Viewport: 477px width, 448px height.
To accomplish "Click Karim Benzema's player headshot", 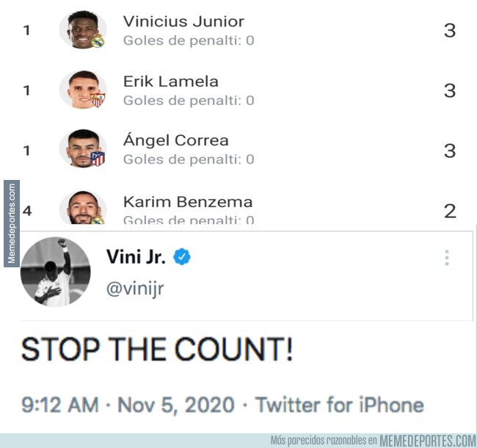I will [80, 207].
